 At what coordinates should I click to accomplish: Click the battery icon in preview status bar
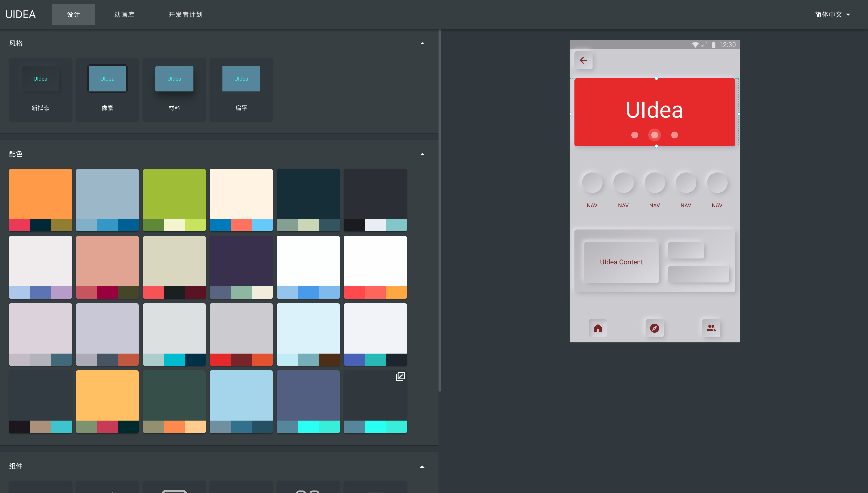[713, 45]
